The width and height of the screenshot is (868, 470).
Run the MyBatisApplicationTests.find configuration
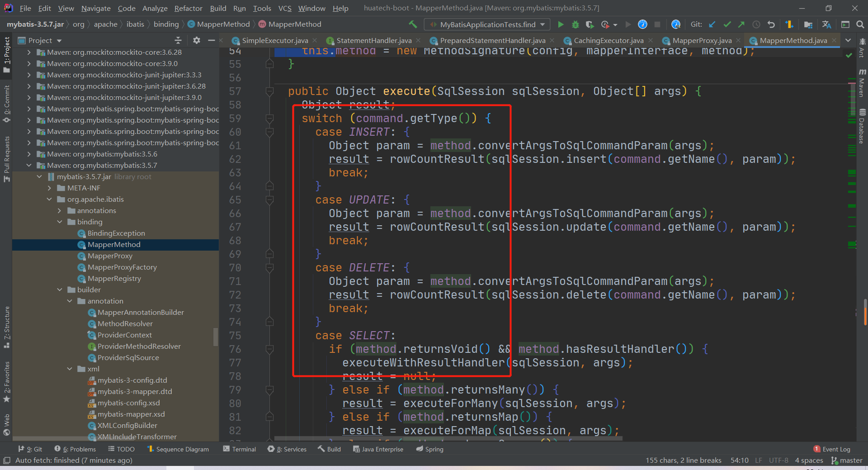point(561,24)
